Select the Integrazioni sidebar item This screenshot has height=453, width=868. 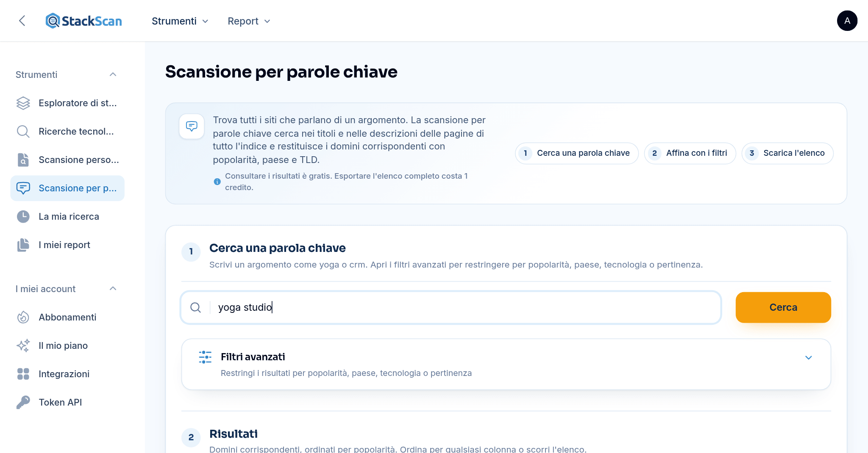[x=67, y=374]
